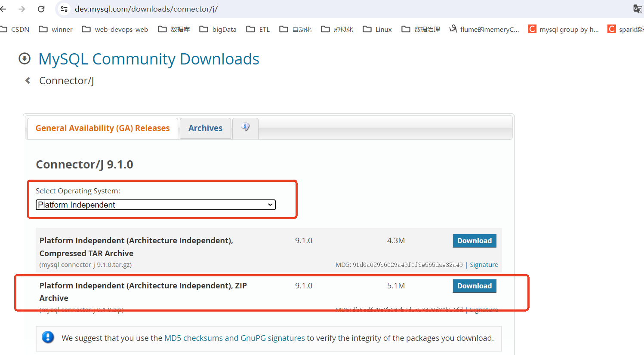Open the information icon tab

(x=245, y=128)
